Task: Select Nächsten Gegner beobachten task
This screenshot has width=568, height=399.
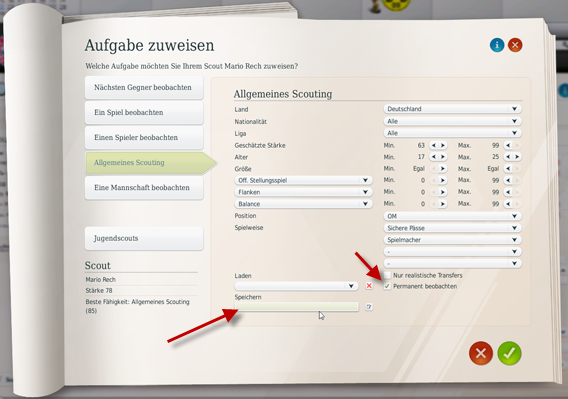Action: pos(144,87)
